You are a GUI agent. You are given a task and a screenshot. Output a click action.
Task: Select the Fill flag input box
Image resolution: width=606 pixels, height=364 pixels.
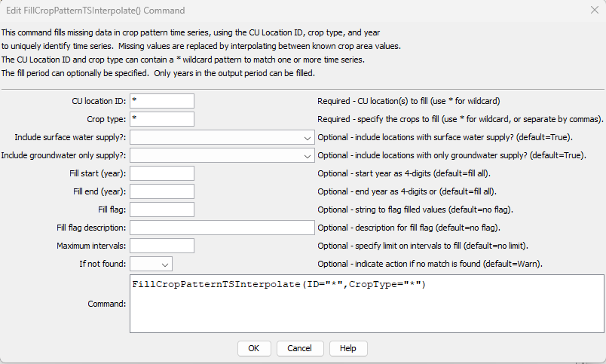[162, 210]
